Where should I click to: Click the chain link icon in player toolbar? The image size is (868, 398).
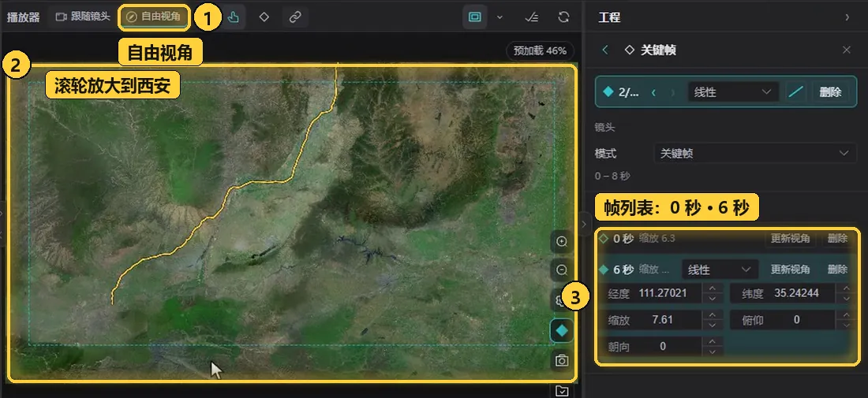295,17
